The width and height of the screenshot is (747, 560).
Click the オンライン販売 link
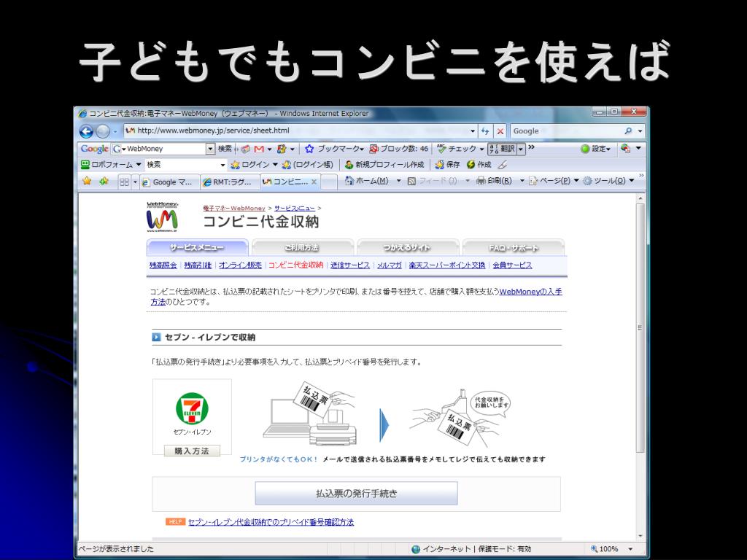pos(240,265)
